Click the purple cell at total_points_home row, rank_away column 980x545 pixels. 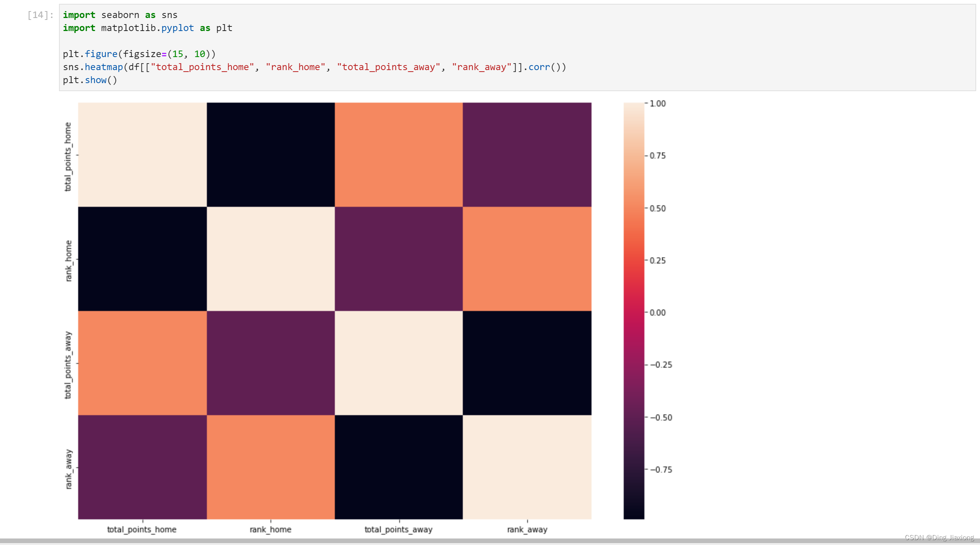point(527,155)
